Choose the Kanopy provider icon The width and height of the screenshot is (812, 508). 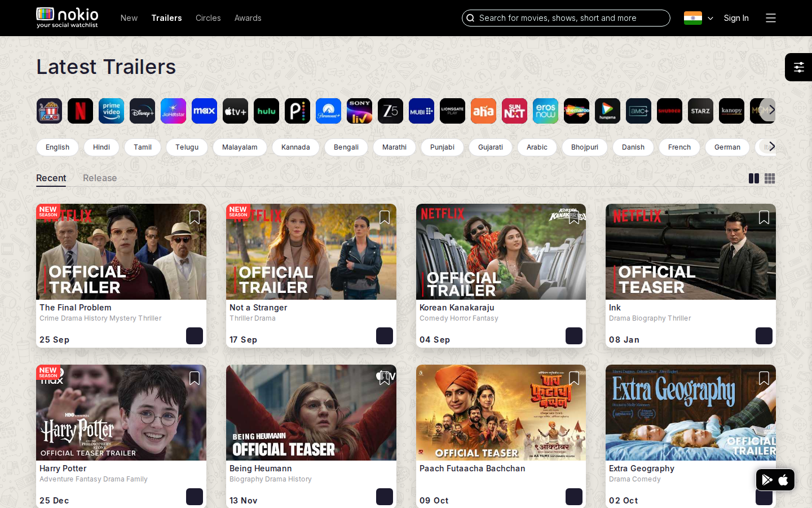pos(731,111)
